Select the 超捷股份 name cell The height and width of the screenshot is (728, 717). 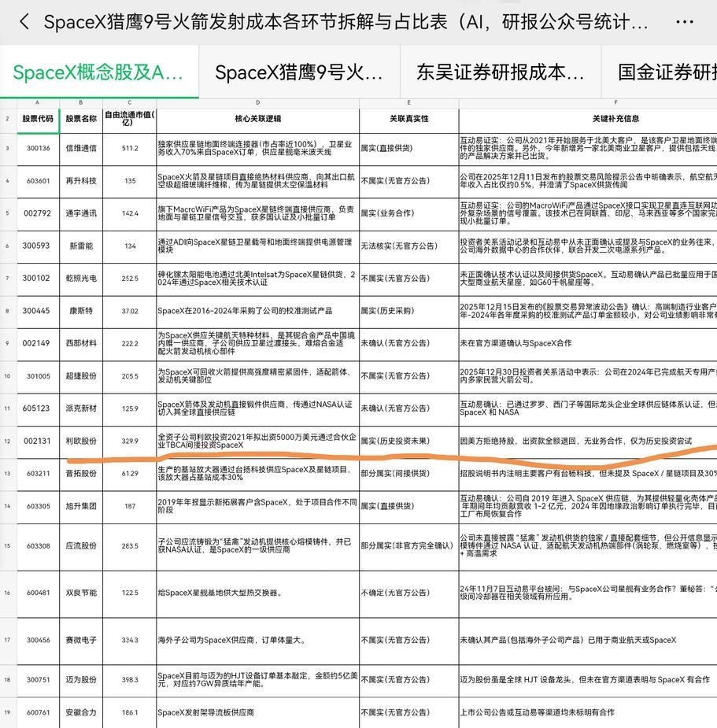click(x=81, y=376)
